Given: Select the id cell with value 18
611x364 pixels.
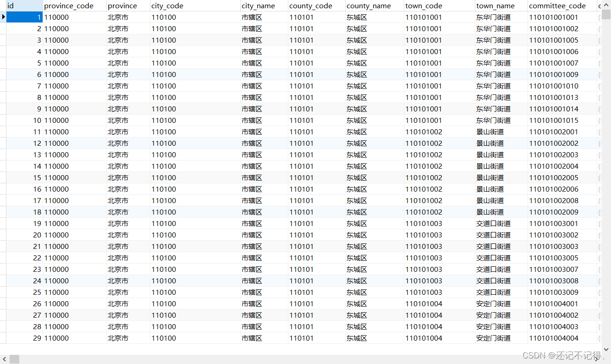Looking at the screenshot, I should (x=24, y=212).
